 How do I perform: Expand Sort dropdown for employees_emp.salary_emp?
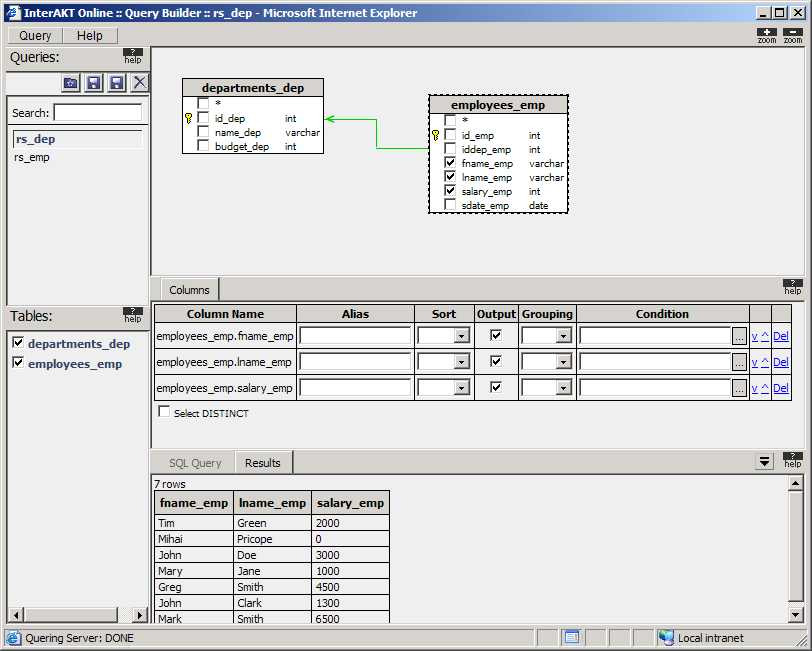[461, 388]
